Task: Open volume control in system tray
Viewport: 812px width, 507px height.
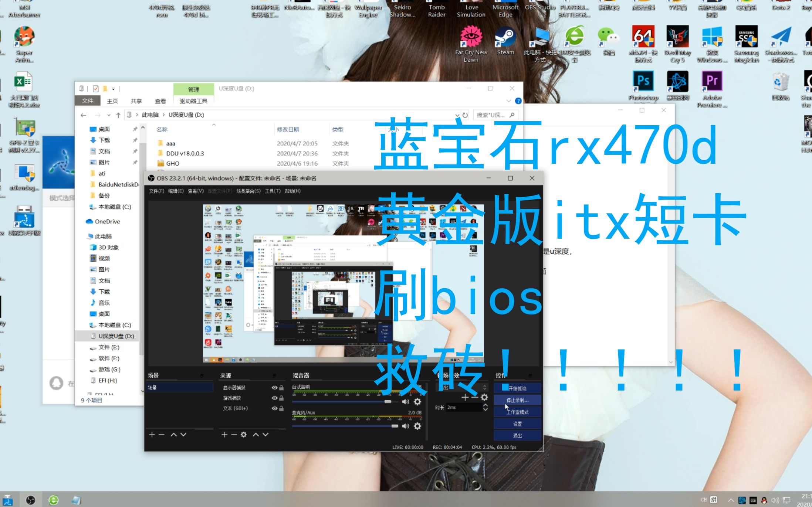Action: coord(775,500)
